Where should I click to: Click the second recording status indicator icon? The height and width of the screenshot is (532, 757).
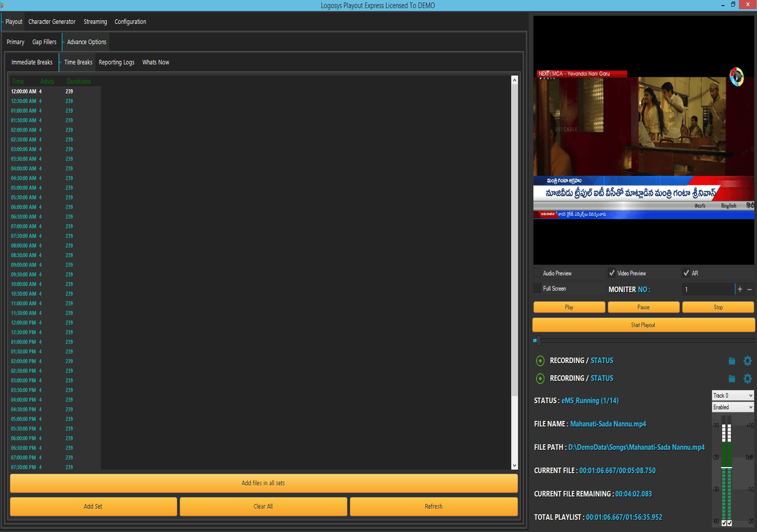click(540, 378)
